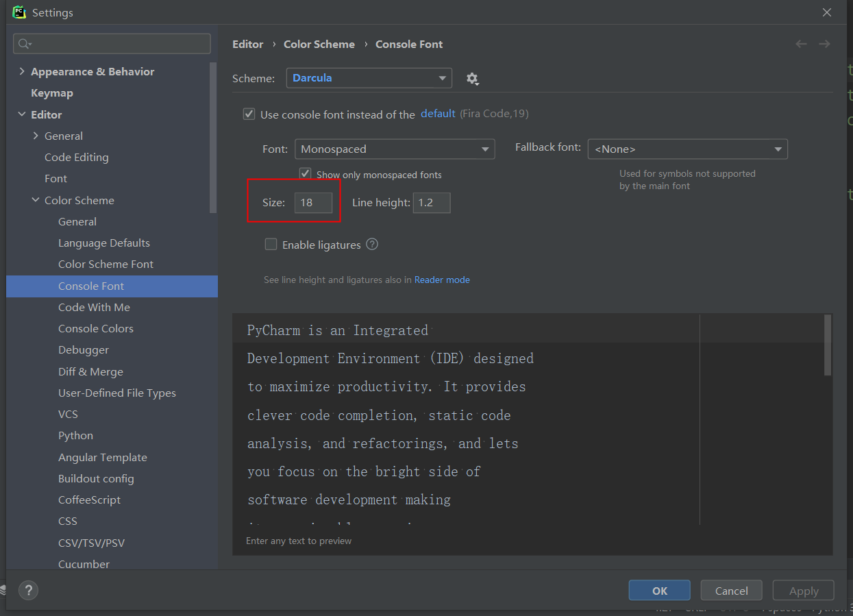Select Python color settings

coord(75,435)
